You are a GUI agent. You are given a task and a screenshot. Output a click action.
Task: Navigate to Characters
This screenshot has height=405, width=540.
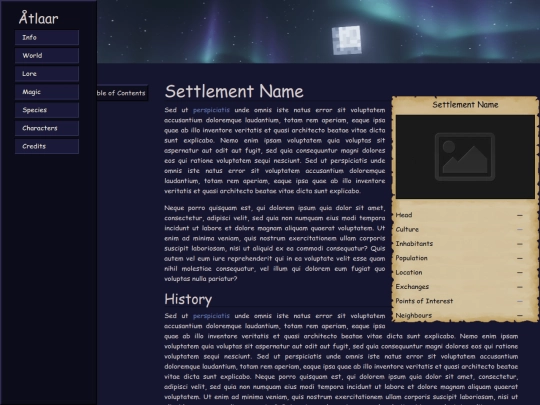(47, 128)
